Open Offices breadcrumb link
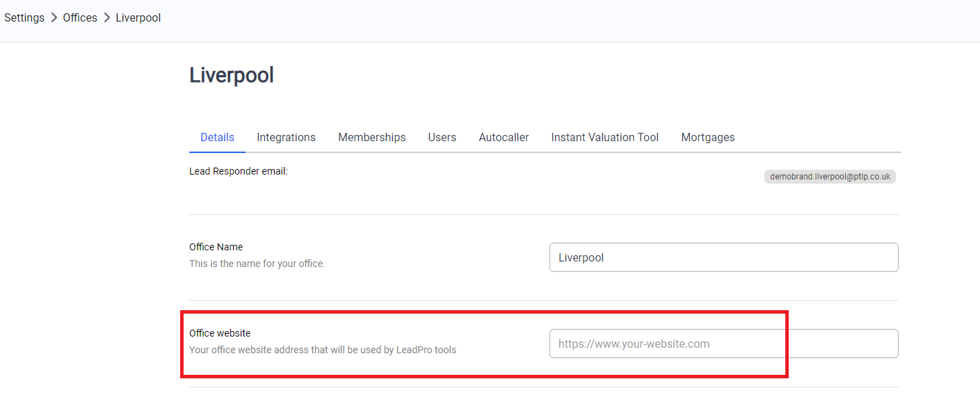The width and height of the screenshot is (980, 411). (80, 18)
